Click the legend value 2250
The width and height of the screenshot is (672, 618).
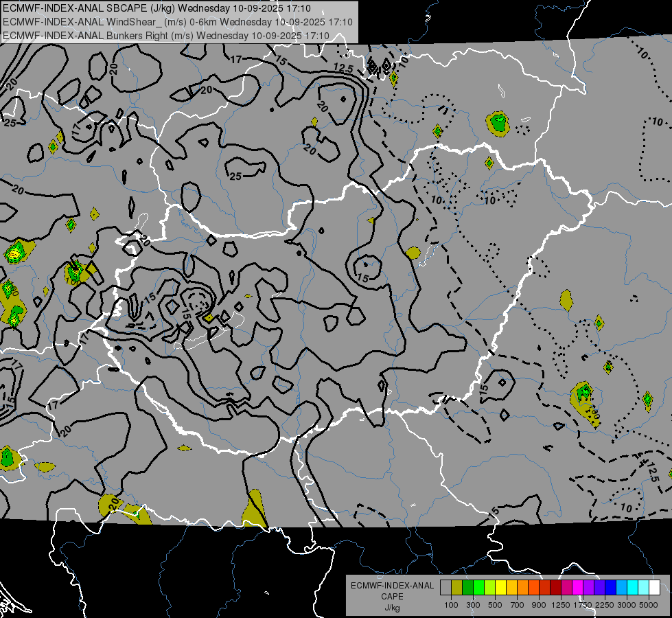click(x=605, y=605)
